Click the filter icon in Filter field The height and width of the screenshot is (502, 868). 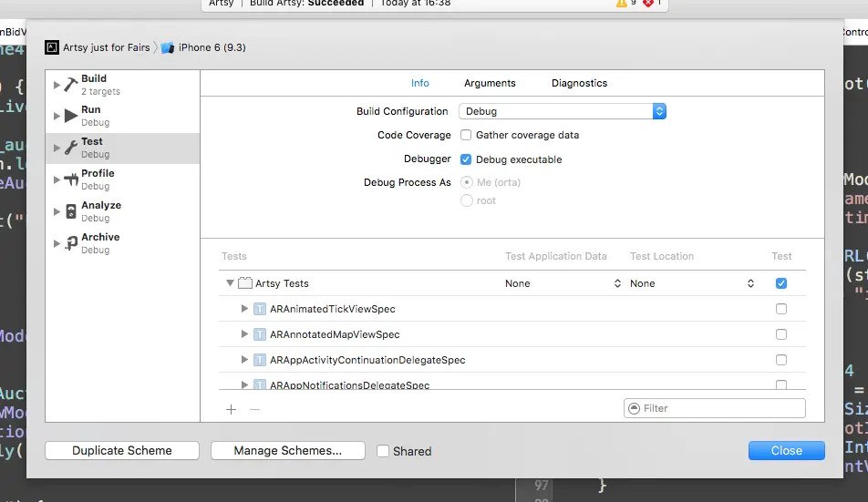point(635,408)
